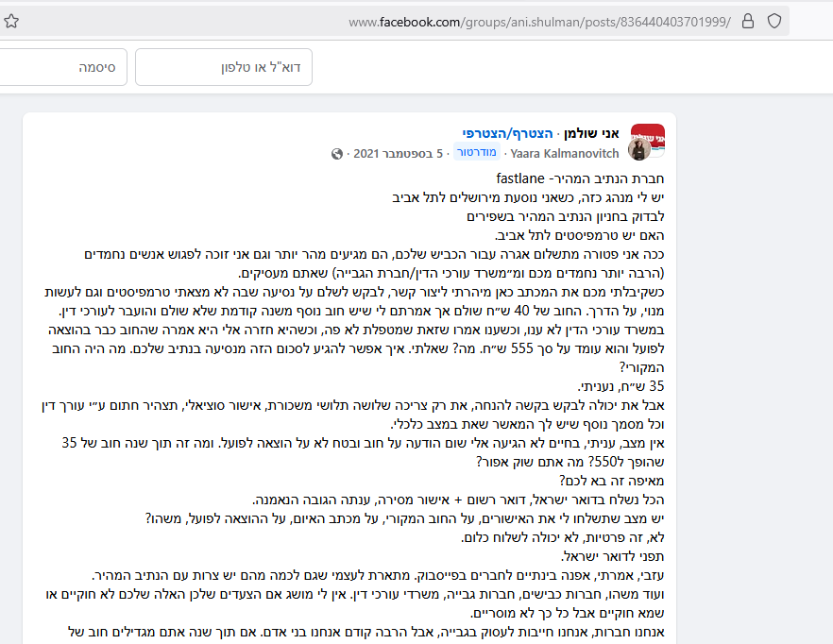Click the globe audience icon beside the post date
Image resolution: width=833 pixels, height=644 pixels.
[338, 154]
